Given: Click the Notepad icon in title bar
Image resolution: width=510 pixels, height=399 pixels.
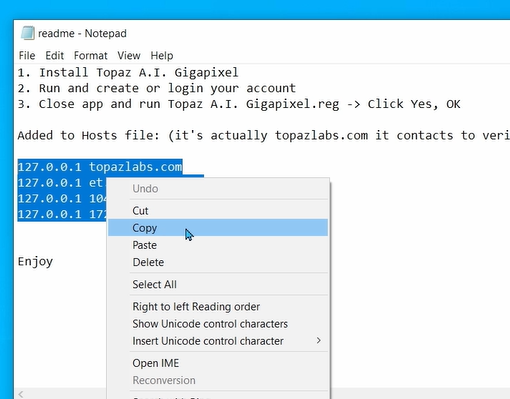Looking at the screenshot, I should (x=28, y=33).
